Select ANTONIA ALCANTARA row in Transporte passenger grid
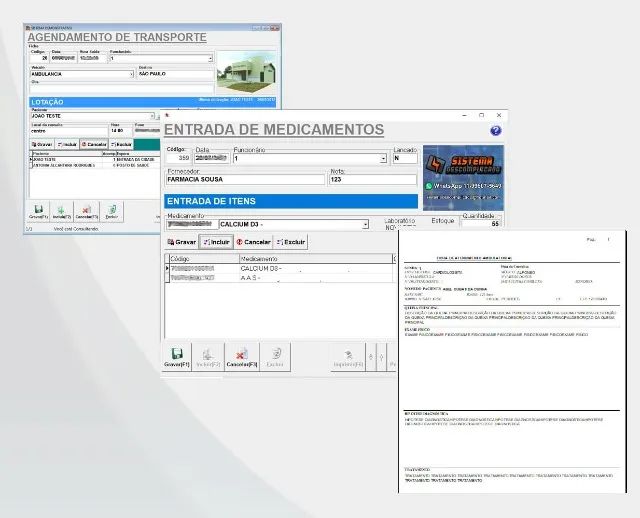The image size is (640, 518). [95, 165]
